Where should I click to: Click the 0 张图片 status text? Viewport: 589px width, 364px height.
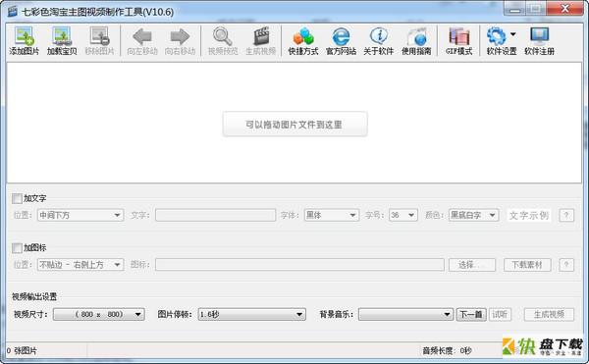pyautogui.click(x=22, y=351)
